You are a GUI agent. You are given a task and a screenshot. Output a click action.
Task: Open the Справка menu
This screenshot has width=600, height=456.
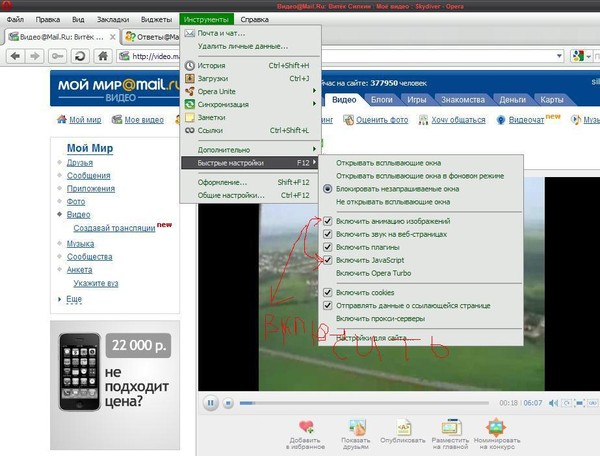(x=254, y=20)
